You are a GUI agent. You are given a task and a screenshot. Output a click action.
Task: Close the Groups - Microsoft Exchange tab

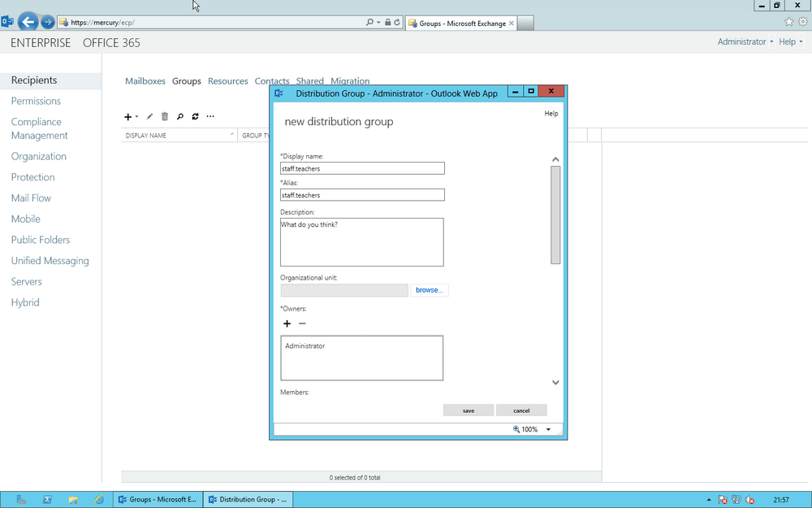[x=512, y=24]
